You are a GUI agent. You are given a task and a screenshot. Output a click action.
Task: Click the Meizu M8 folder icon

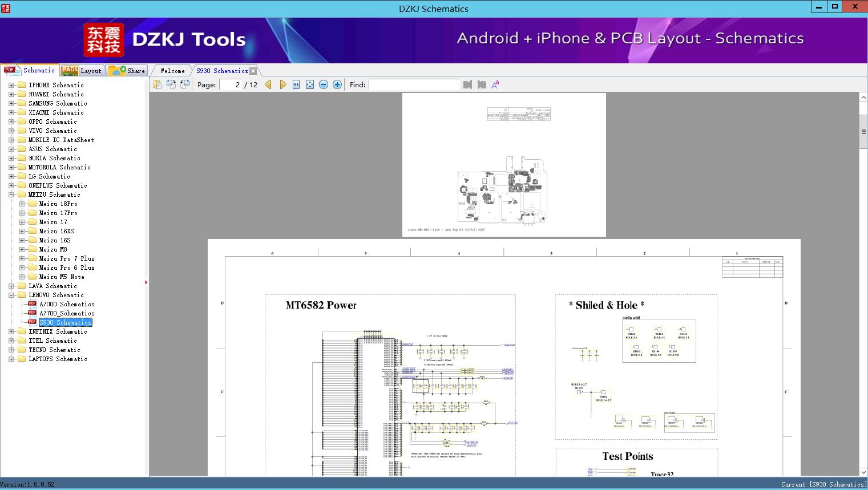33,249
